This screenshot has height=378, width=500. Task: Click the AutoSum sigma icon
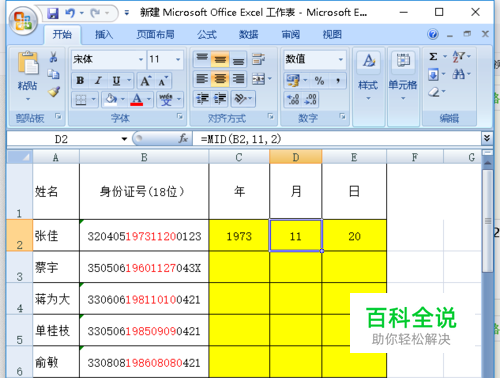tap(433, 57)
